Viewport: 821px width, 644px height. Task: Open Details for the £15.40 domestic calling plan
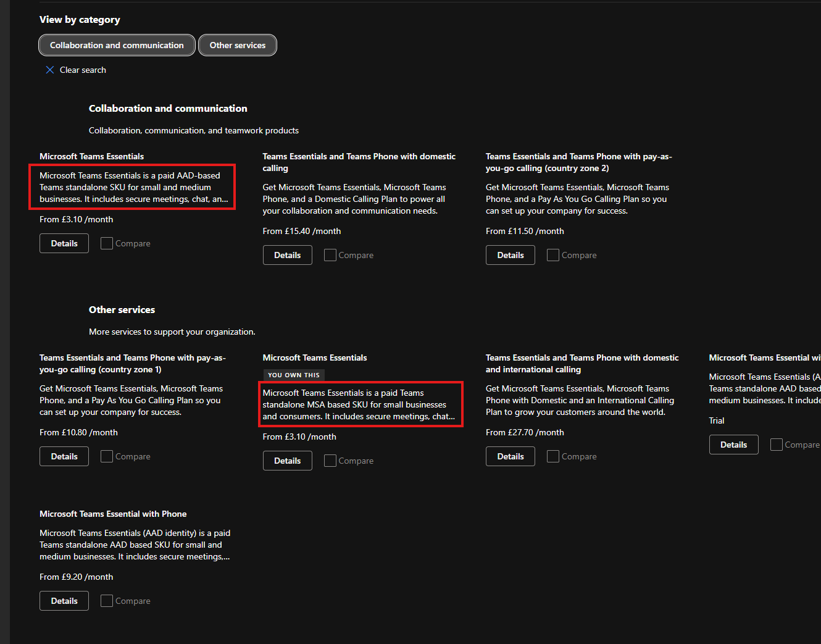coord(288,255)
